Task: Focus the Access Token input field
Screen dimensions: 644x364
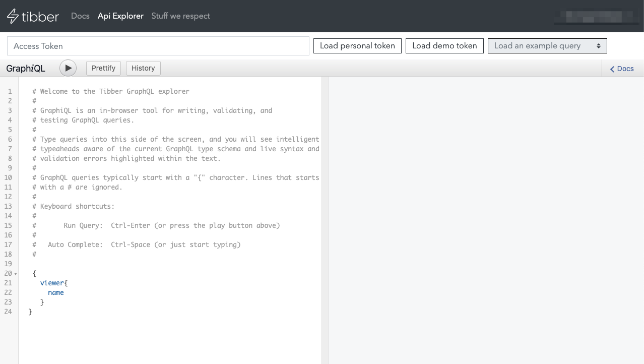Action: click(158, 46)
